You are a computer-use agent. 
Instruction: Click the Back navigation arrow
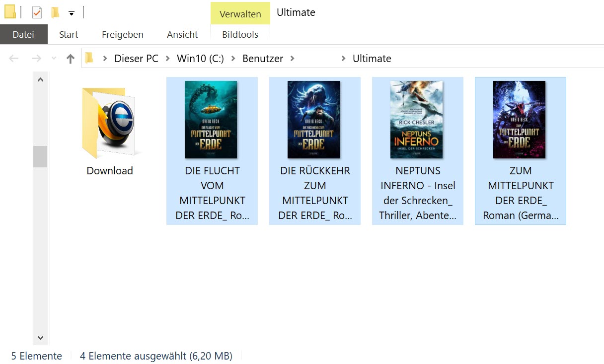[14, 59]
